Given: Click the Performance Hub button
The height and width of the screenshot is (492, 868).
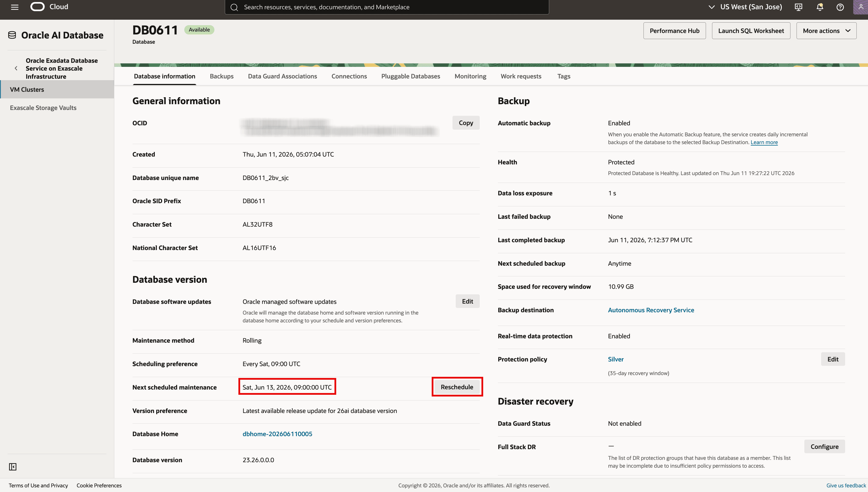Looking at the screenshot, I should click(x=674, y=31).
